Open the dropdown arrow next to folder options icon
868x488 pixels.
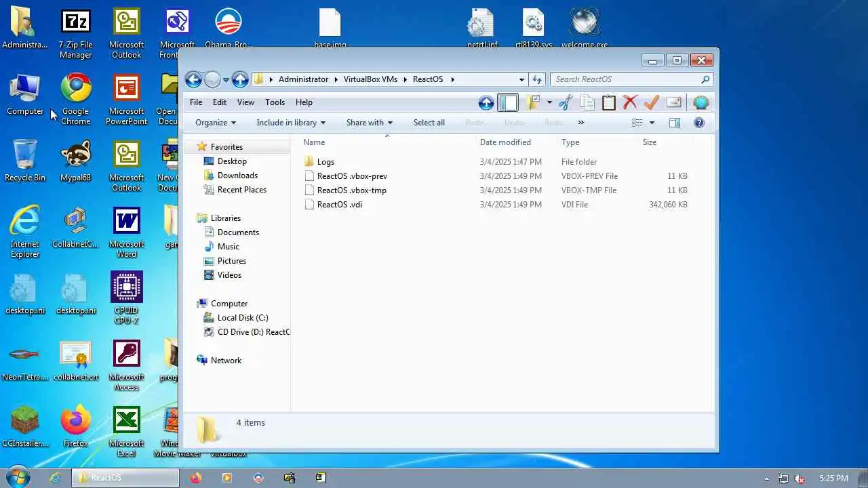point(549,103)
